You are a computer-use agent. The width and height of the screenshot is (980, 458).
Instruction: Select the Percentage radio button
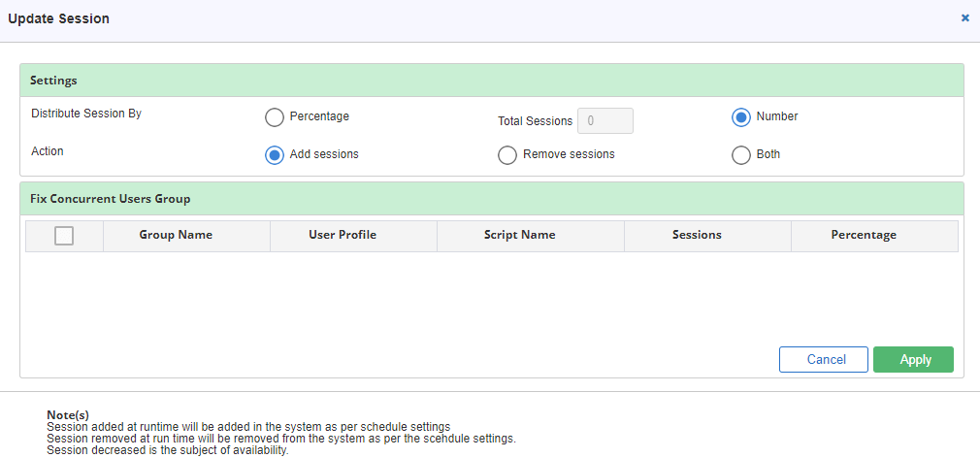click(275, 116)
